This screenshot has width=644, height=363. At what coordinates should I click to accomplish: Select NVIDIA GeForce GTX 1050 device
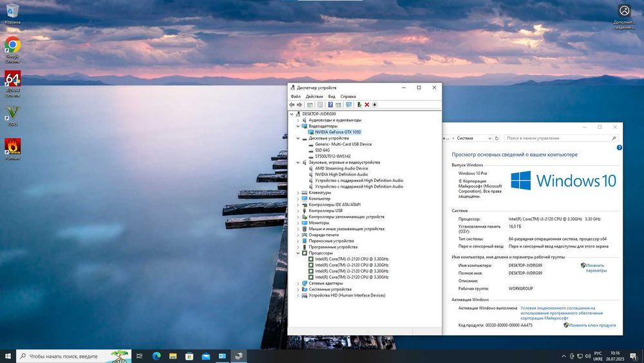click(337, 132)
